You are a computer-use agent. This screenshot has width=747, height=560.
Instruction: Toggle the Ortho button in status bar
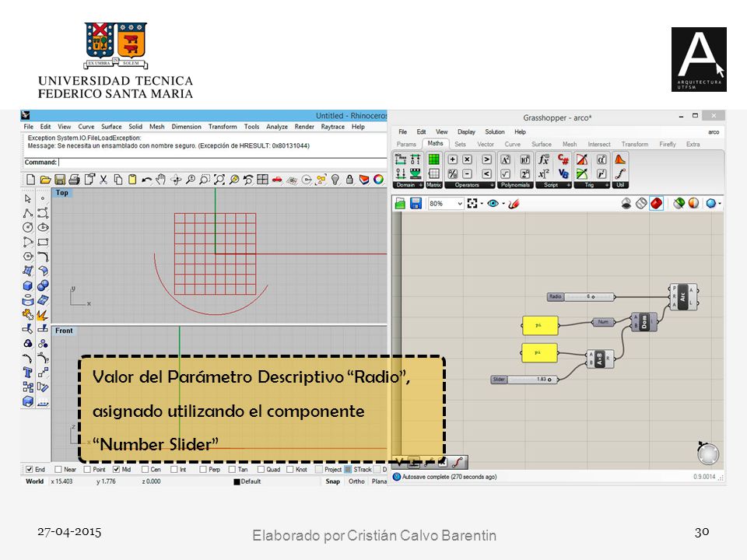point(356,481)
